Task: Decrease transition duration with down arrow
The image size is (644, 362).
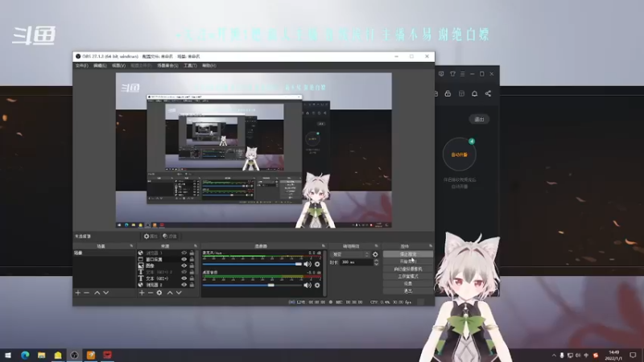Action: (x=376, y=264)
